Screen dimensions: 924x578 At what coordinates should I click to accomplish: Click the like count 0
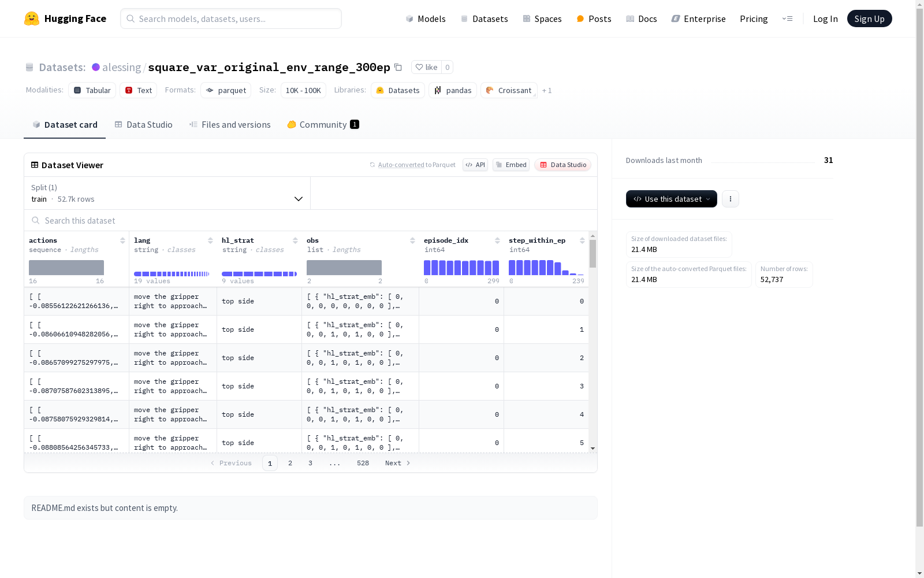pyautogui.click(x=447, y=67)
